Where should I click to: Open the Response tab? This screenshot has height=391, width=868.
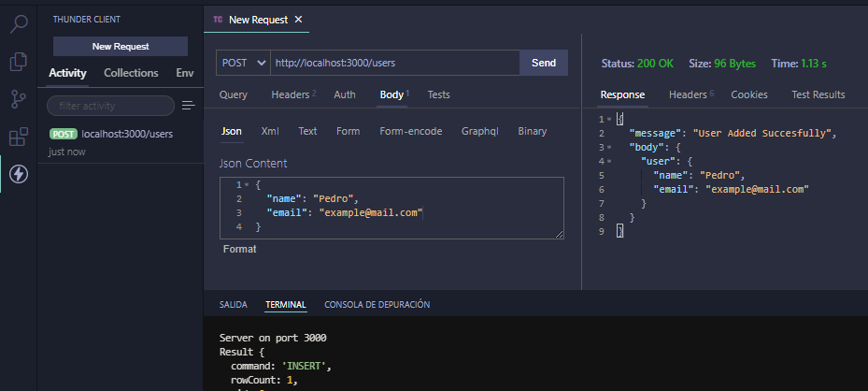pos(623,94)
